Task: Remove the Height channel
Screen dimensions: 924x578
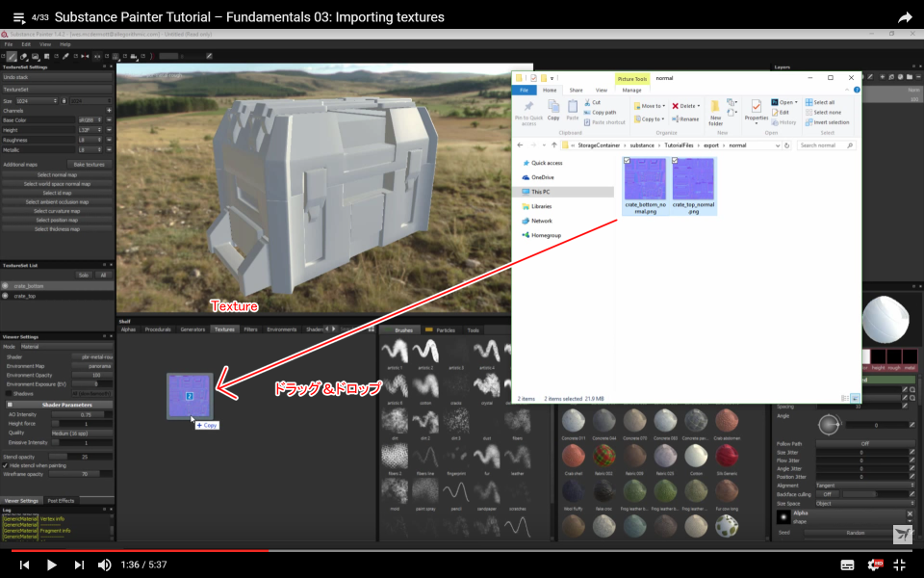Action: tap(109, 130)
